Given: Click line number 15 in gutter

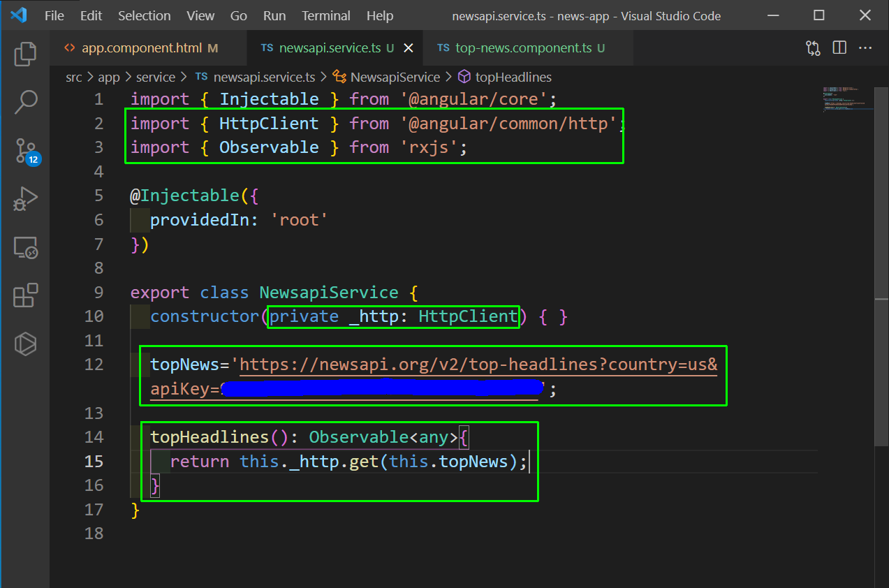Looking at the screenshot, I should 94,461.
